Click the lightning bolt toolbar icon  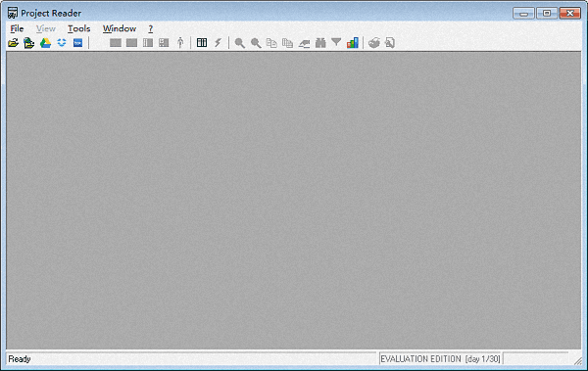218,43
